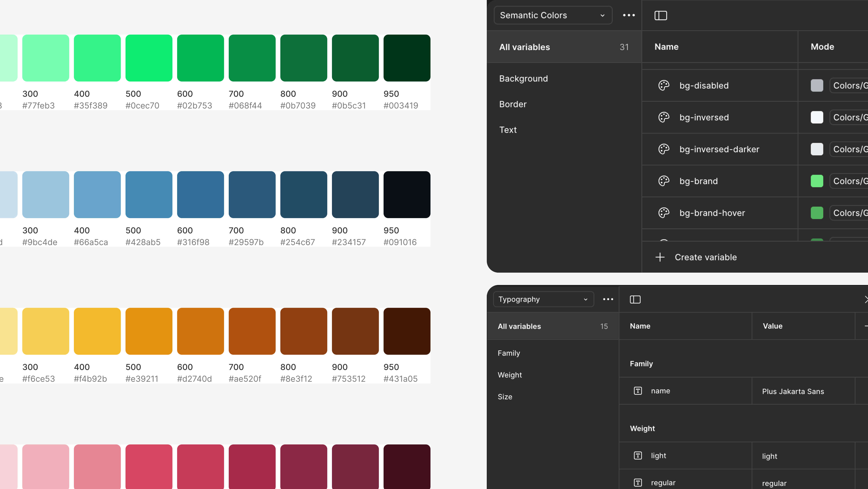Select the Size group in Typography
The height and width of the screenshot is (489, 868).
point(505,397)
